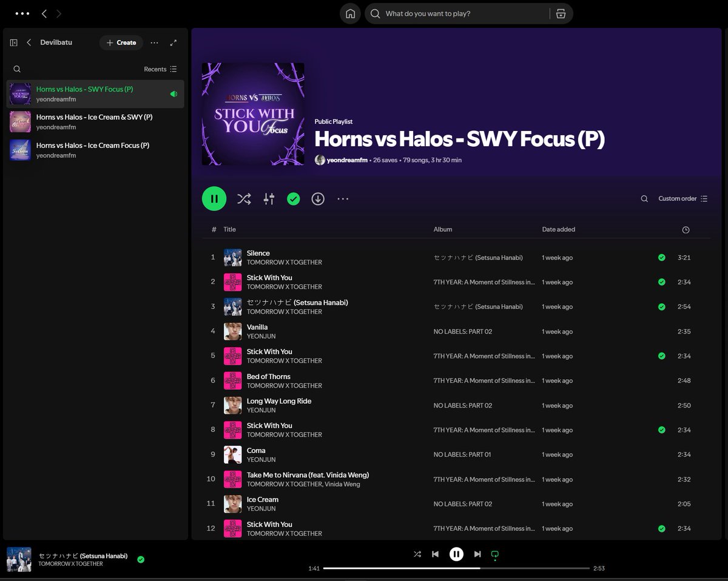The image size is (728, 581).
Task: Download the playlist
Action: [x=318, y=198]
